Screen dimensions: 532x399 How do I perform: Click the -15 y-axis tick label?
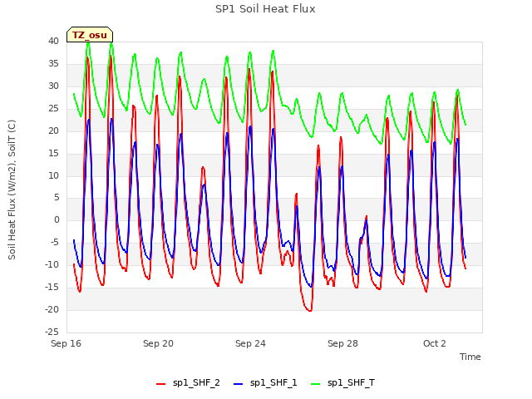pos(52,287)
